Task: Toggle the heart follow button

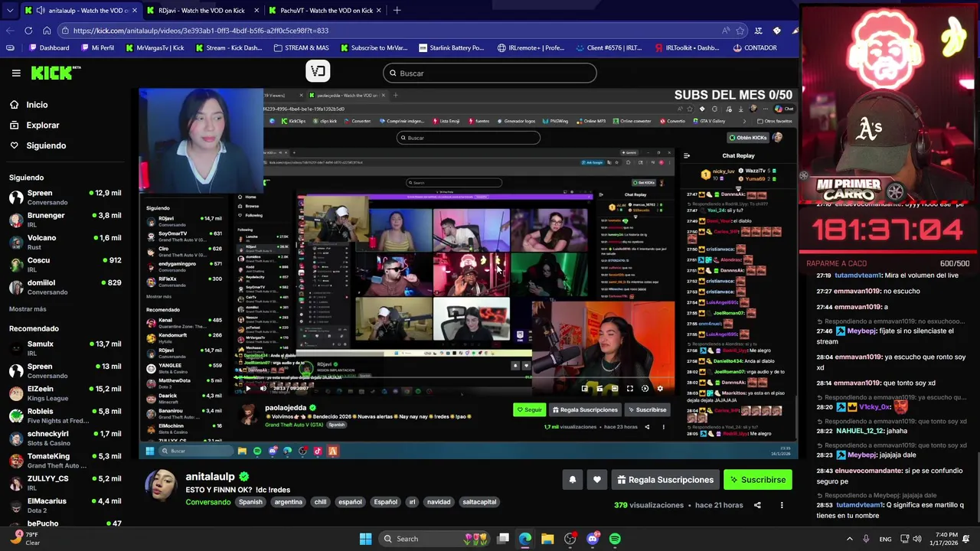Action: 597,480
